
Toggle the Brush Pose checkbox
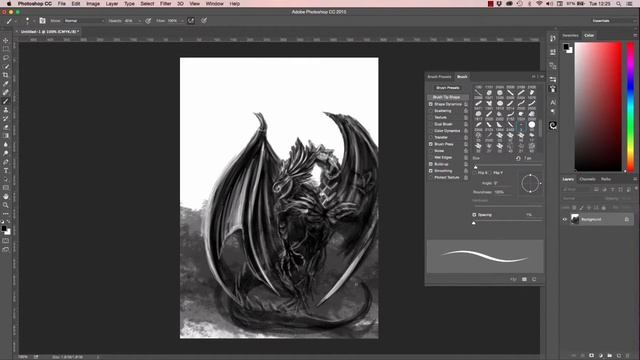[x=431, y=144]
